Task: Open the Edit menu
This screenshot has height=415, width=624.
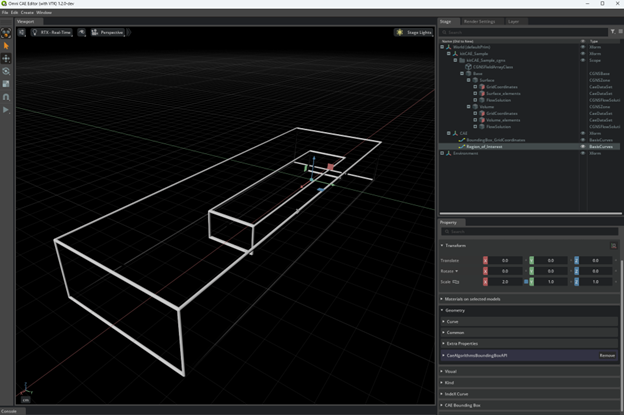Action: (x=14, y=12)
